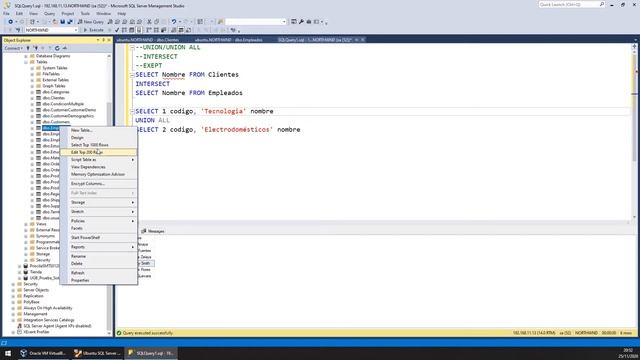Click the Copy icon beside the scissors
640x360 pixels.
(156, 22)
